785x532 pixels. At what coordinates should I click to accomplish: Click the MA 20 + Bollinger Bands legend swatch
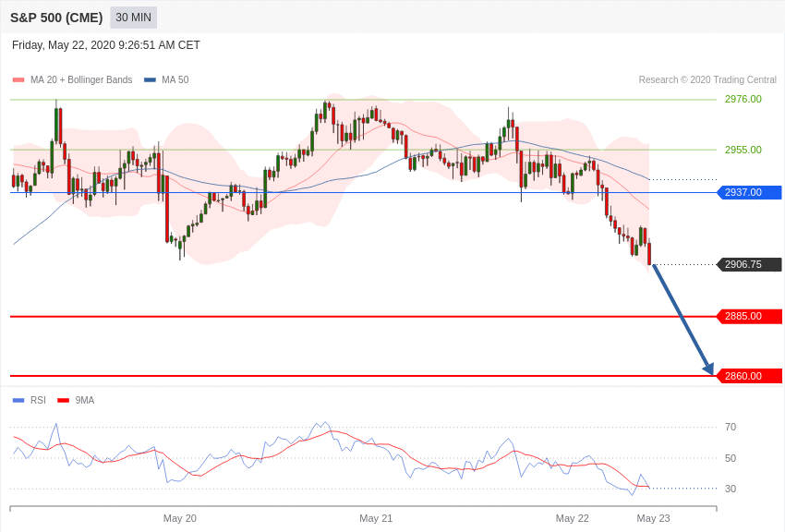coord(18,80)
